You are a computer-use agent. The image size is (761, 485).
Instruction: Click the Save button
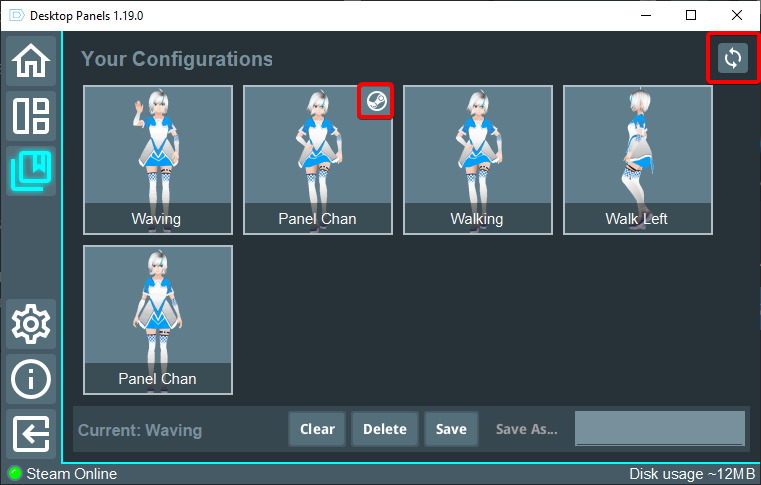[451, 429]
